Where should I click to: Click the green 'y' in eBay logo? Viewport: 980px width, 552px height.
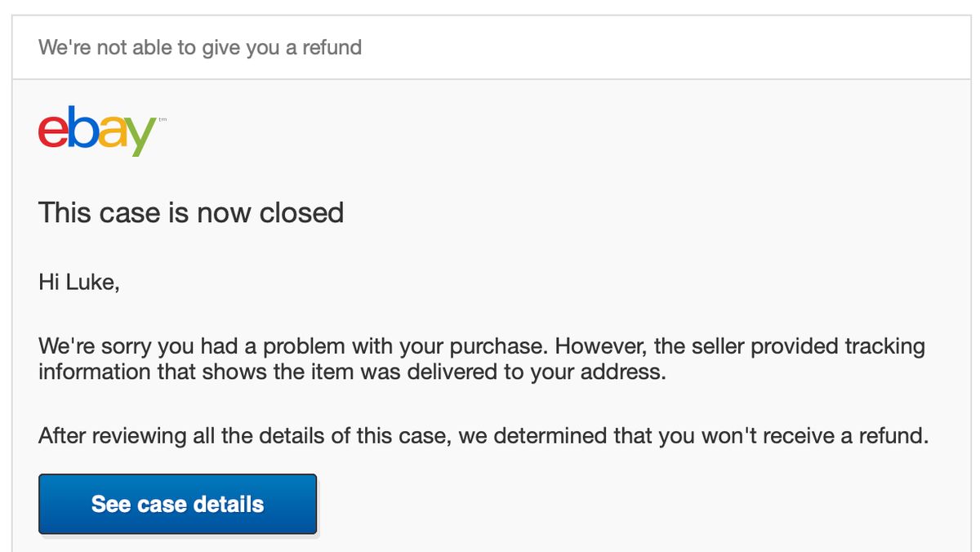pos(139,137)
